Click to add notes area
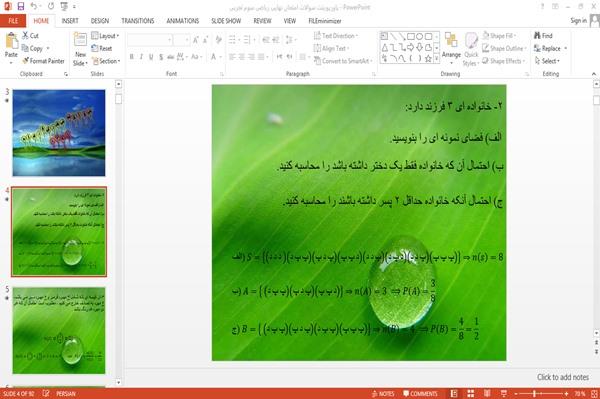 tap(563, 377)
